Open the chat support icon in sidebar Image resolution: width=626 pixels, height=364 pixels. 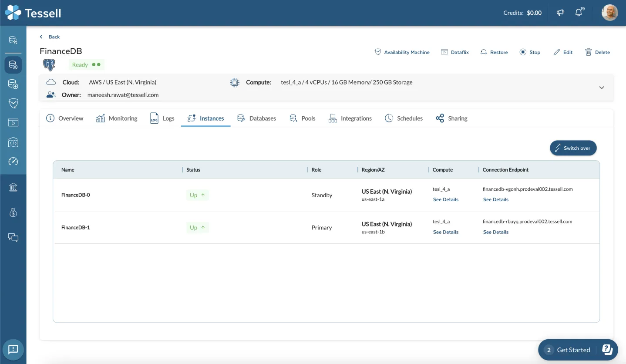[x=13, y=237]
